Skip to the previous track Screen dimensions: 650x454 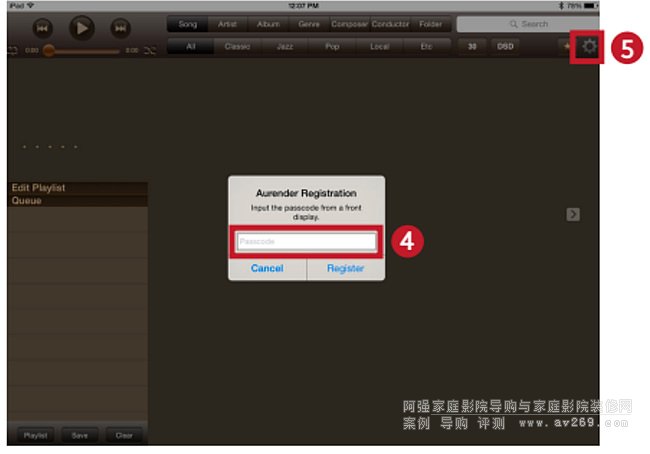44,27
